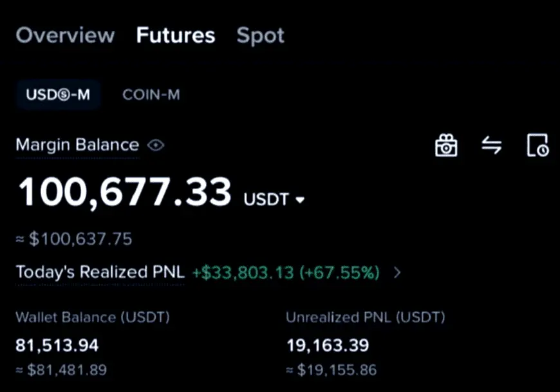Click the transfer arrows icon
Screen dimensions: 560x392
point(491,145)
